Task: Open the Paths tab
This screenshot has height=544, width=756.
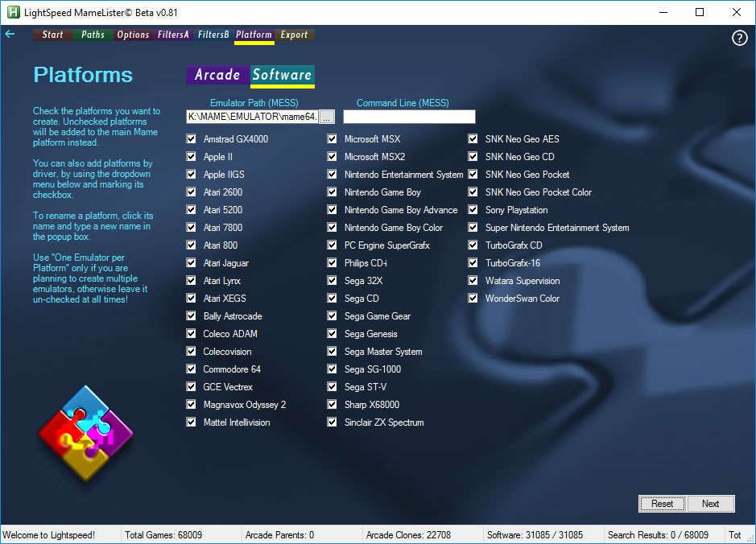Action: (93, 35)
